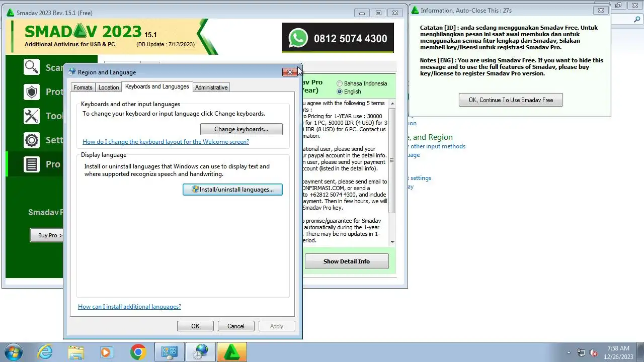Click OK, Continue To Use Smadav Free

[511, 100]
